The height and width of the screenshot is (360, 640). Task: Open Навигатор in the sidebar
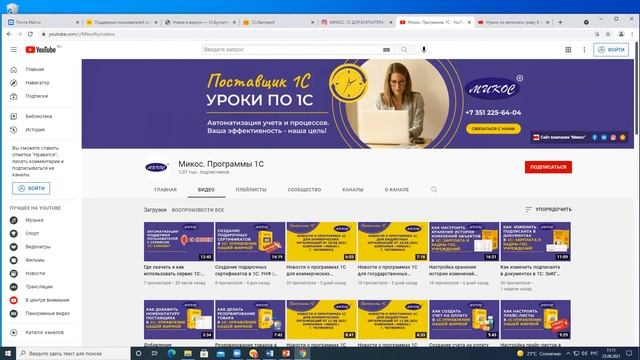point(37,83)
